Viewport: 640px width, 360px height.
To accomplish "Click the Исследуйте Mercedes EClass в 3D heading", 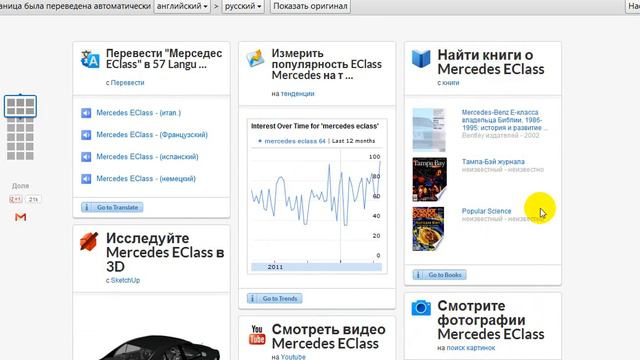I will [x=165, y=253].
